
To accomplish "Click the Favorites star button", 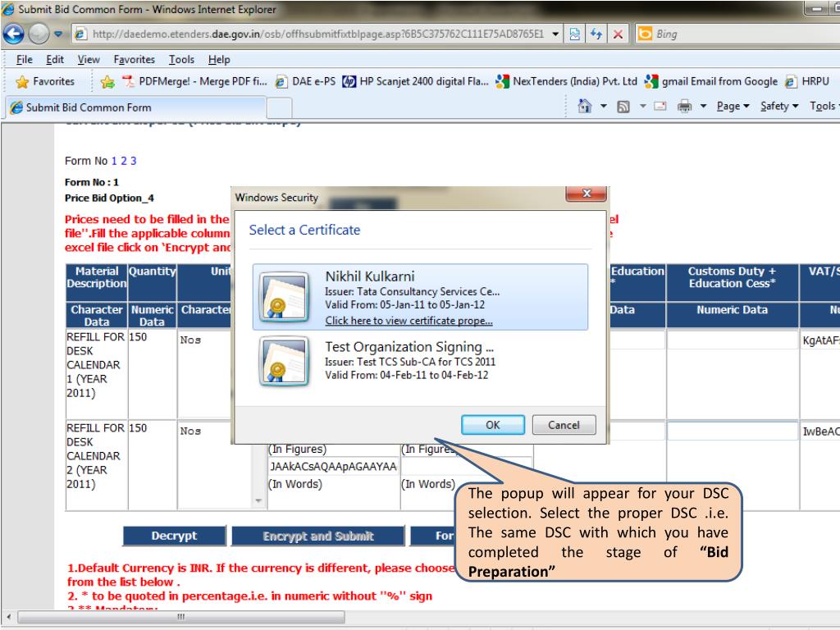I will 45,81.
